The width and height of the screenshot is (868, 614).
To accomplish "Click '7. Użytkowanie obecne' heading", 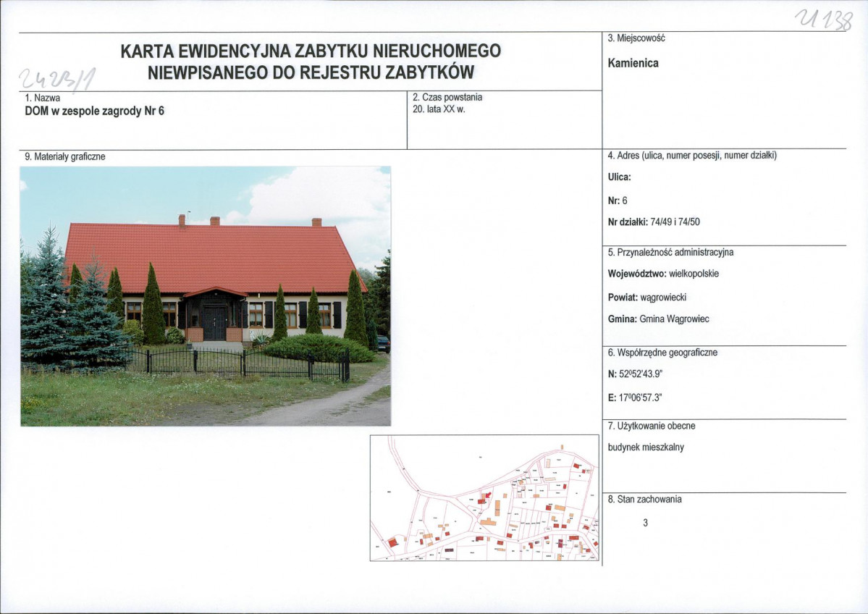I will pyautogui.click(x=652, y=426).
